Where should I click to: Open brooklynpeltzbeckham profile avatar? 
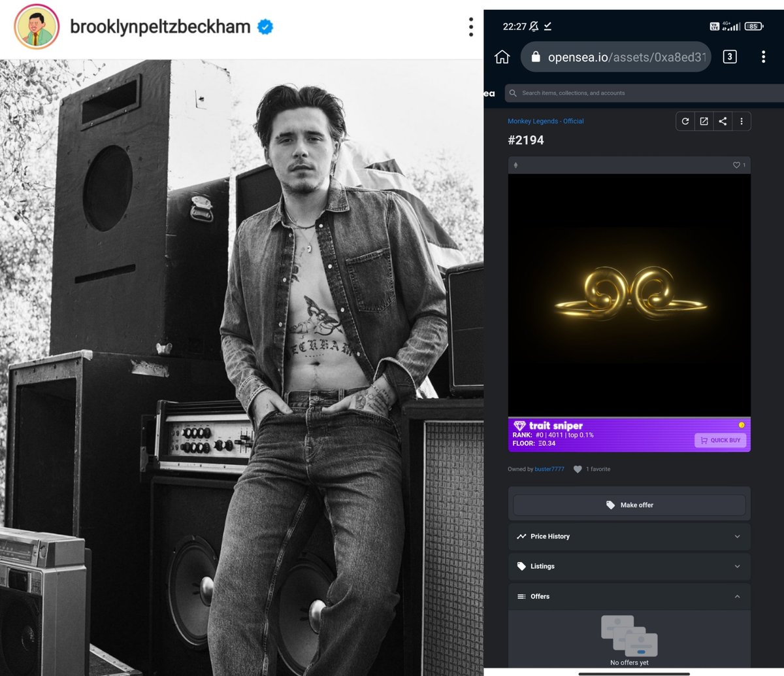(37, 27)
